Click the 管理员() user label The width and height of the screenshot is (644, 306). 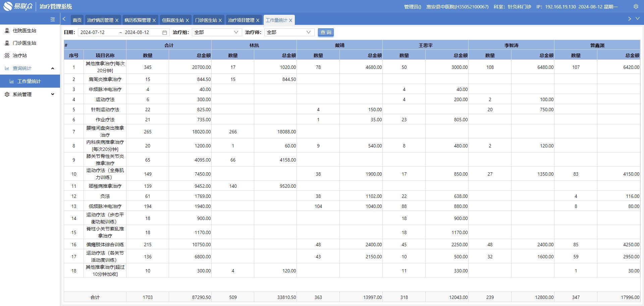pos(413,7)
